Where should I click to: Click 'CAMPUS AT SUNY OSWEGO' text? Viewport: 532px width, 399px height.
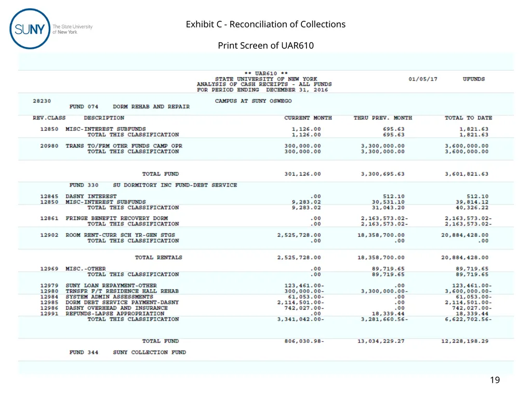253,101
